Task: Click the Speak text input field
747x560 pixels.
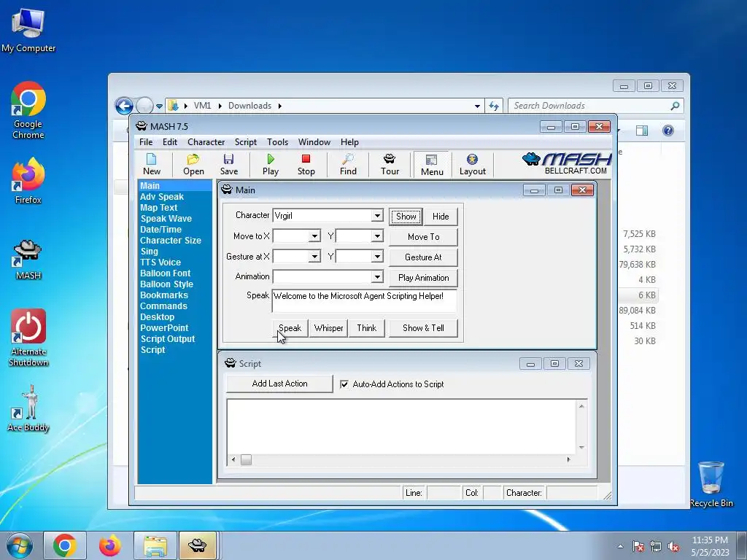Action: 365,300
